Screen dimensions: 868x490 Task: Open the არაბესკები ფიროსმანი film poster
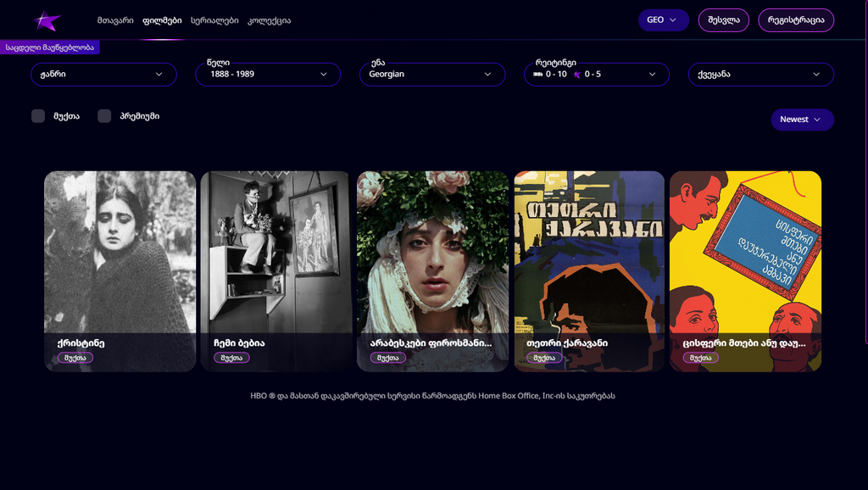(433, 271)
